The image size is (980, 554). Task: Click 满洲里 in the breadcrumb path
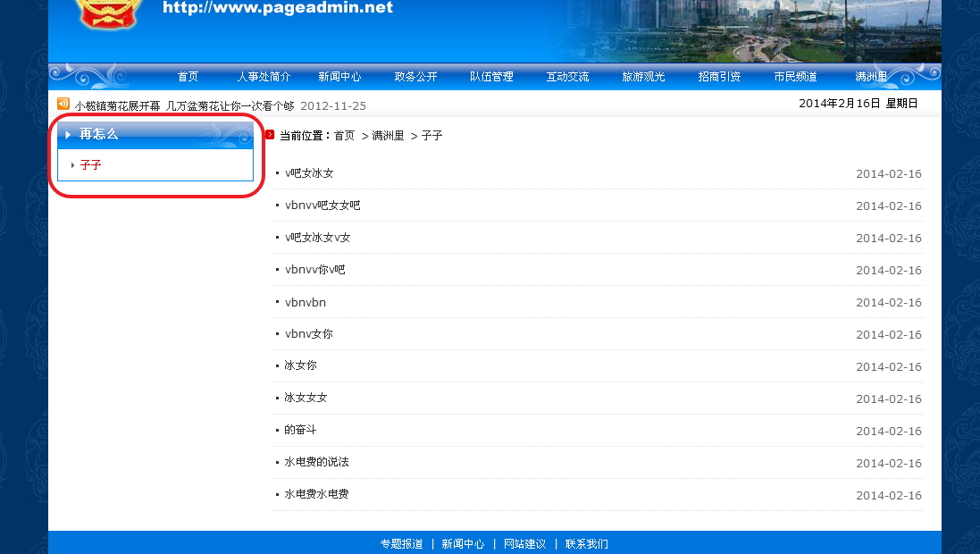tap(388, 136)
